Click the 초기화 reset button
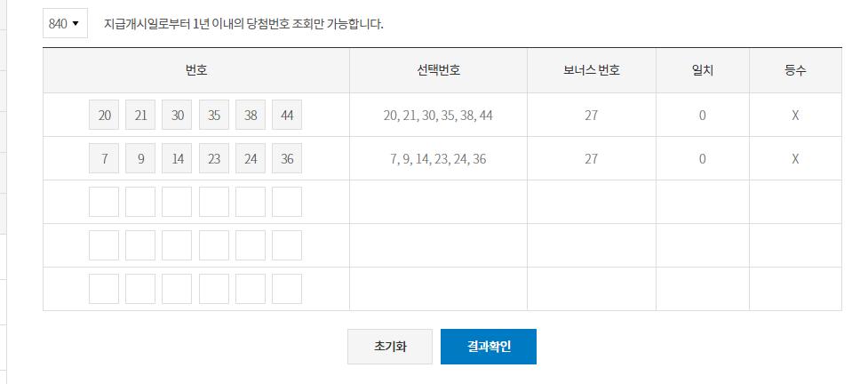This screenshot has height=384, width=868. (390, 347)
